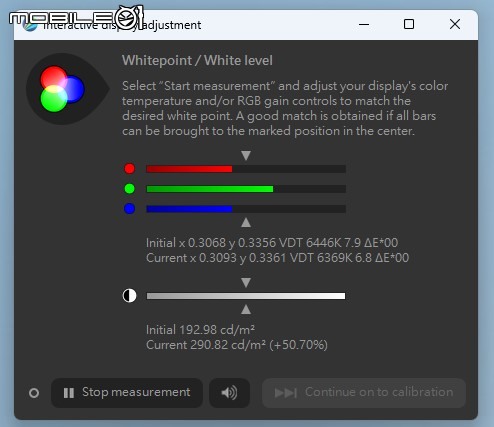Click the blue gain level bar
Image resolution: width=494 pixels, height=427 pixels.
[x=246, y=209]
